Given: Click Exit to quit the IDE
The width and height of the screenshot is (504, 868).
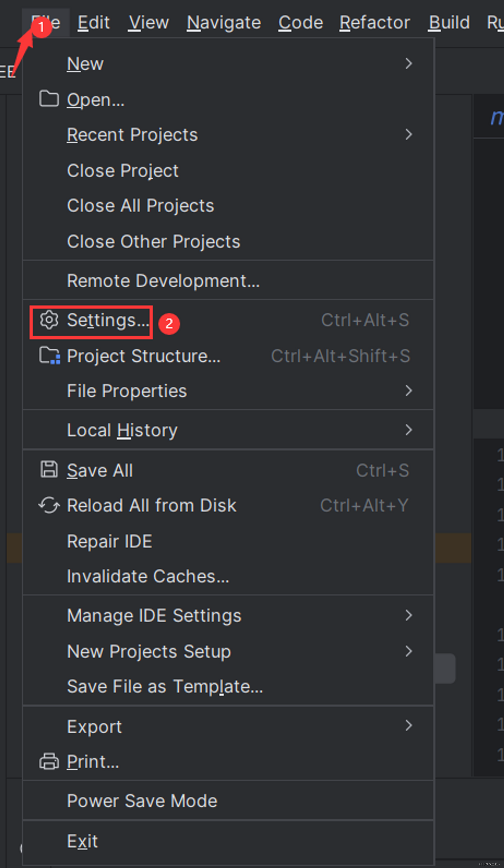Looking at the screenshot, I should [x=82, y=841].
